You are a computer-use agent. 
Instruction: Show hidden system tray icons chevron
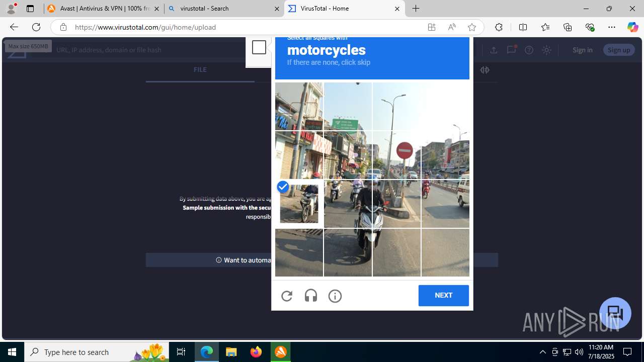542,352
